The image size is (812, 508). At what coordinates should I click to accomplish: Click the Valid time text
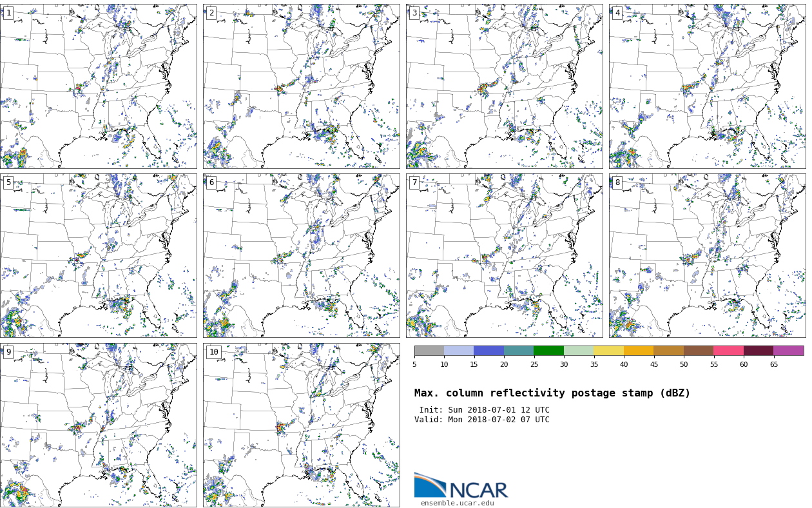point(482,420)
